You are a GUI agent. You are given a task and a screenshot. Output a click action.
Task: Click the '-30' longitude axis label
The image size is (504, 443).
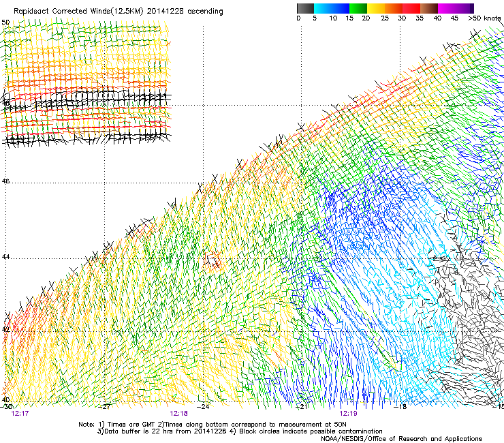point(6,407)
